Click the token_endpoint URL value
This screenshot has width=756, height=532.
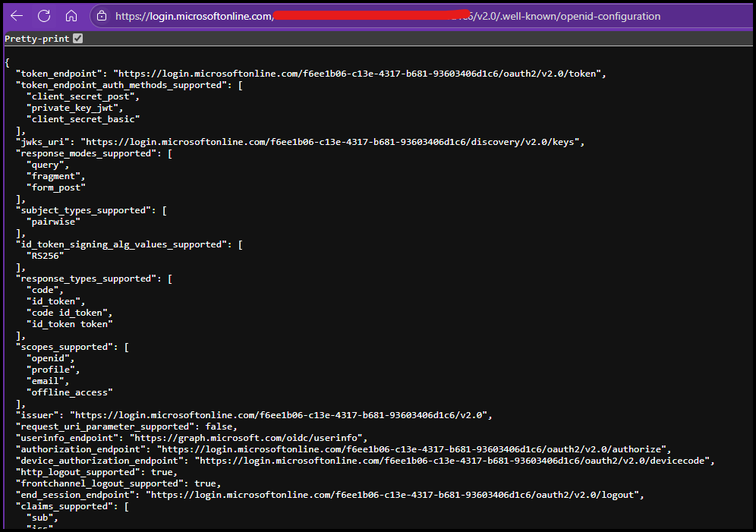358,74
